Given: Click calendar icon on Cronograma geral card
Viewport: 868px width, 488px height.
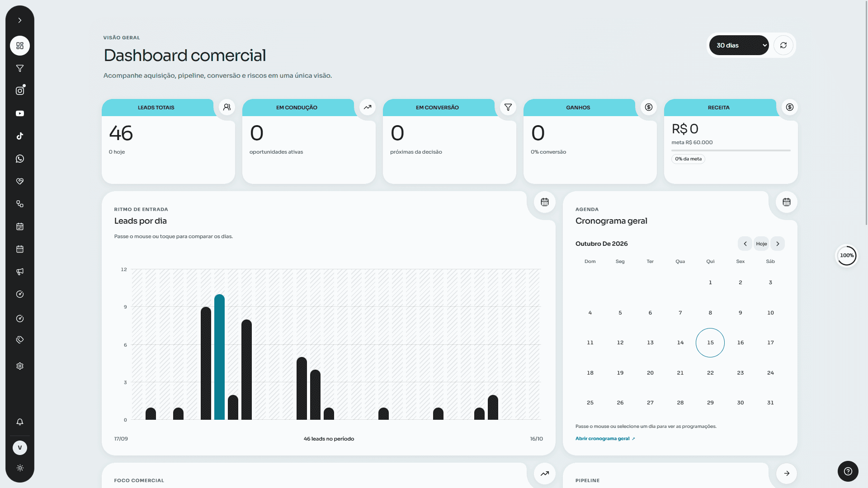Looking at the screenshot, I should coord(787,202).
